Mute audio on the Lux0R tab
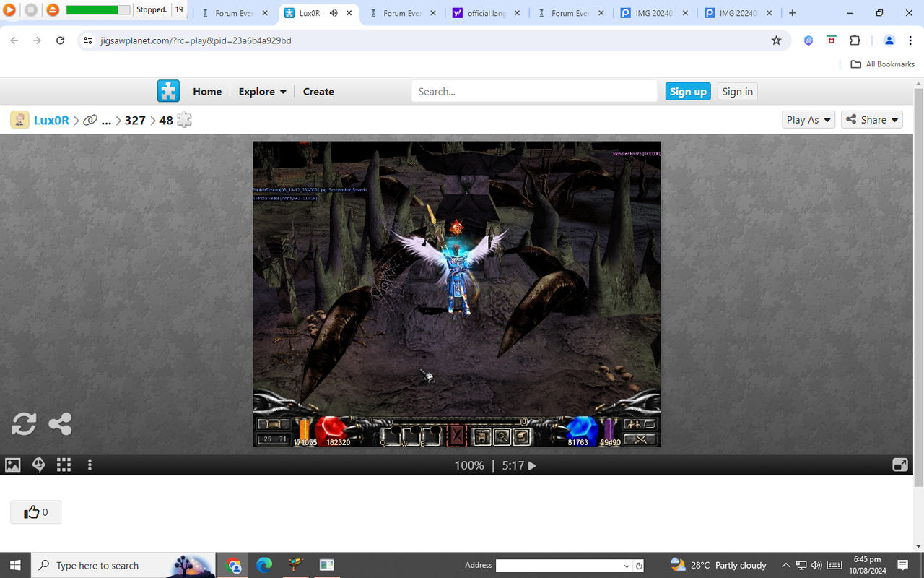Viewport: 924px width, 578px height. click(x=334, y=13)
